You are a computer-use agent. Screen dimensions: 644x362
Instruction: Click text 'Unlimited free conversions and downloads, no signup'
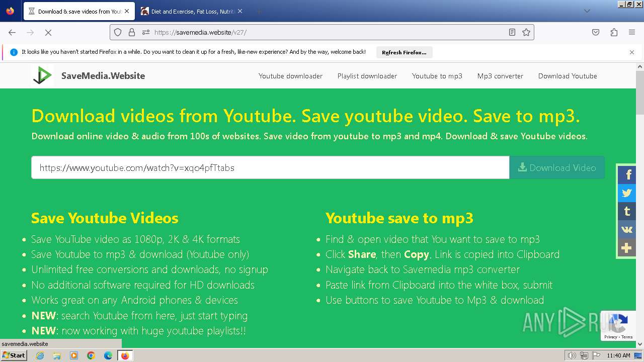click(149, 269)
